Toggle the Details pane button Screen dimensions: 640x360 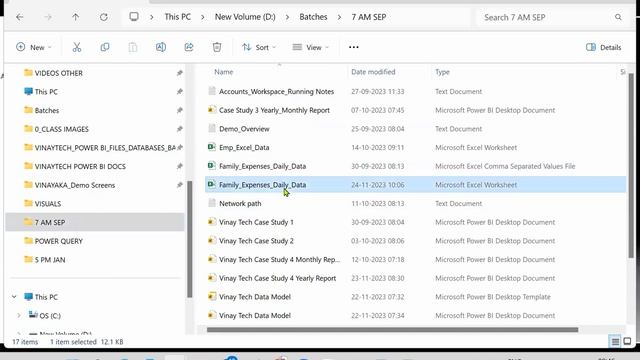click(x=603, y=47)
